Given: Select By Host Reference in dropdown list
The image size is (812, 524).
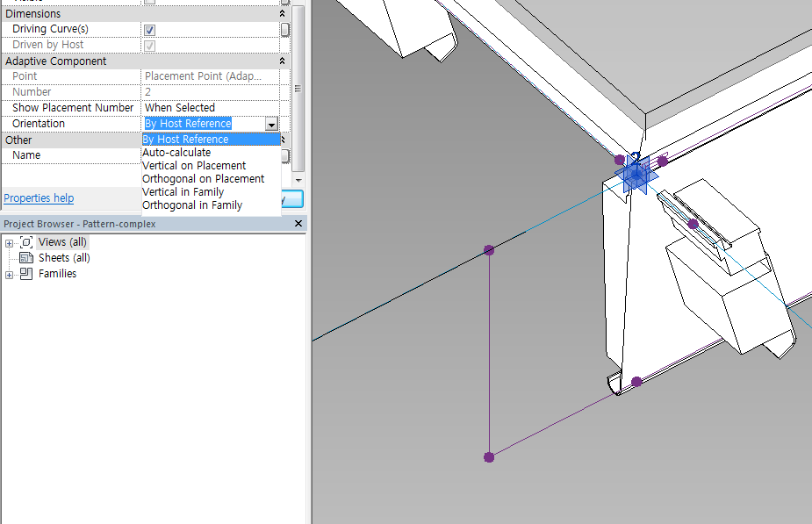Looking at the screenshot, I should [x=185, y=140].
